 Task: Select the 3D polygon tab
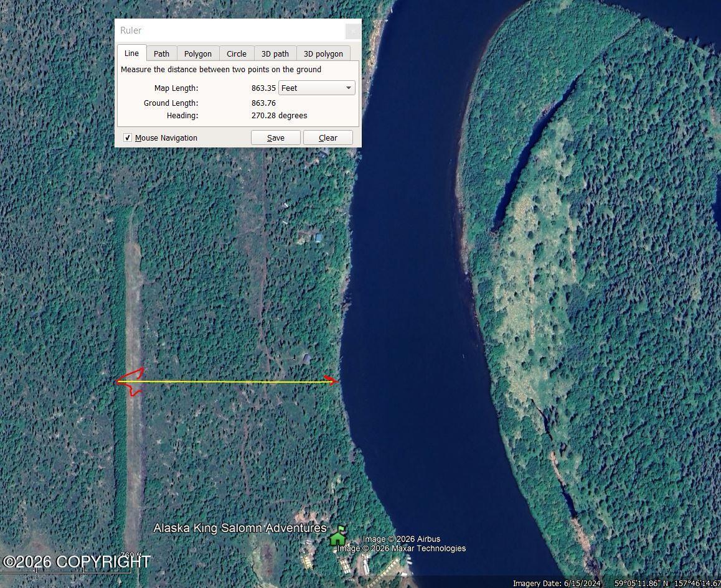pos(323,54)
